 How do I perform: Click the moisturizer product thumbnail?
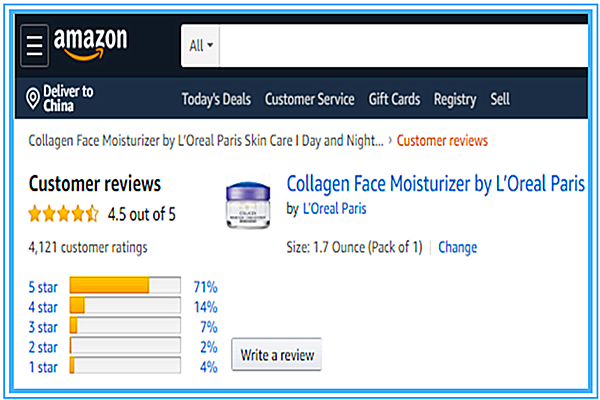pyautogui.click(x=250, y=206)
